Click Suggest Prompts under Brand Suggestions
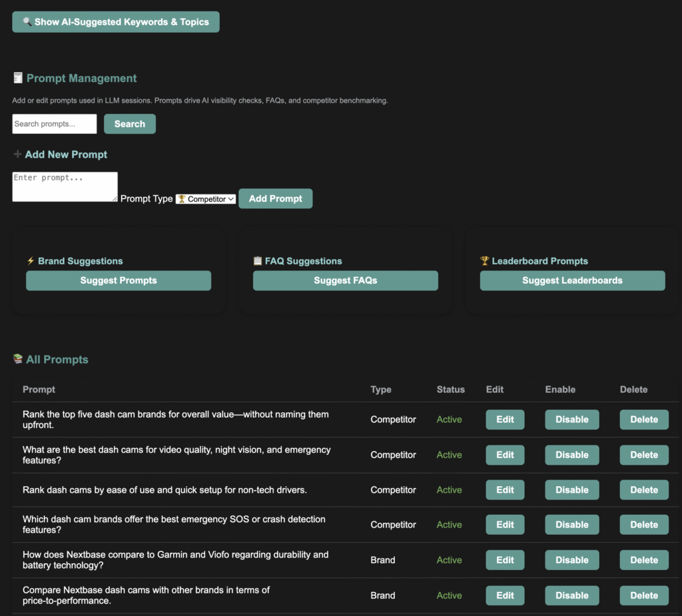The width and height of the screenshot is (682, 616). click(119, 280)
